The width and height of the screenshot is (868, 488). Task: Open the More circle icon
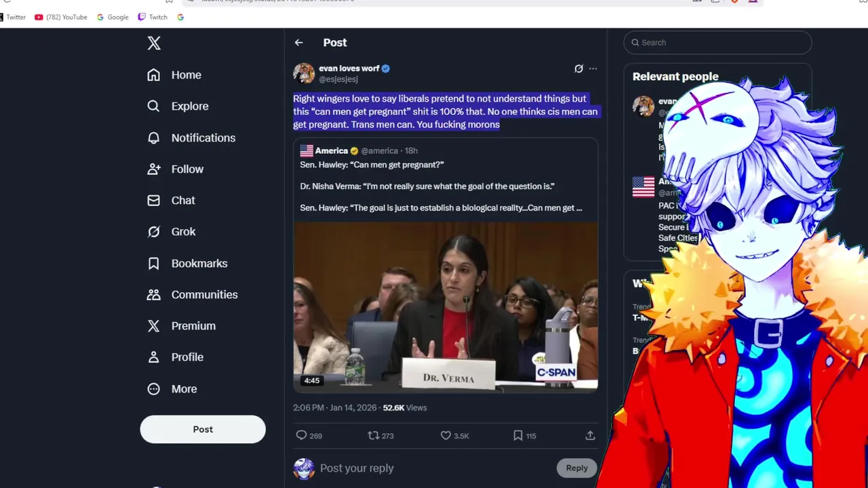pos(154,389)
